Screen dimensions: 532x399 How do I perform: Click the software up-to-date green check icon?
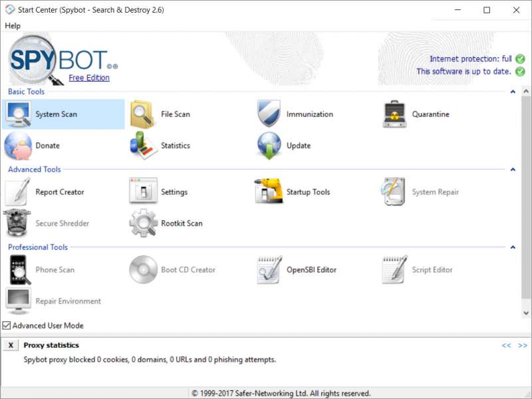[520, 71]
